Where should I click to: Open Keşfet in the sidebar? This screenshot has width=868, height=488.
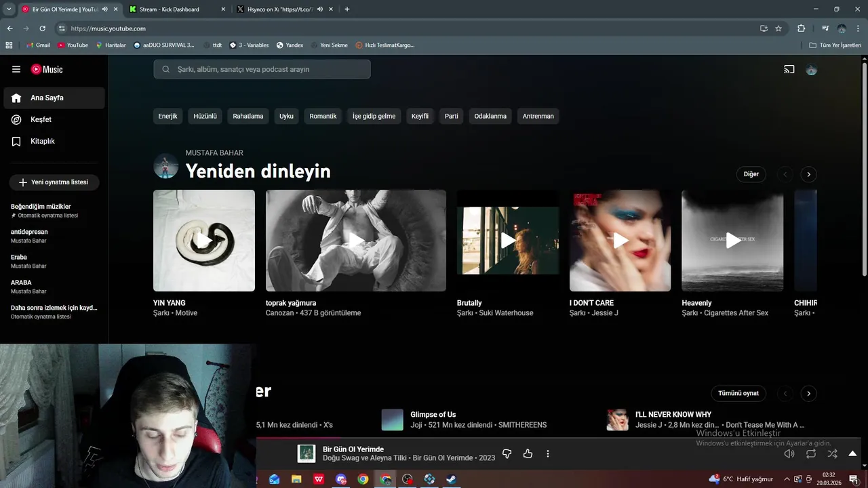click(x=54, y=119)
